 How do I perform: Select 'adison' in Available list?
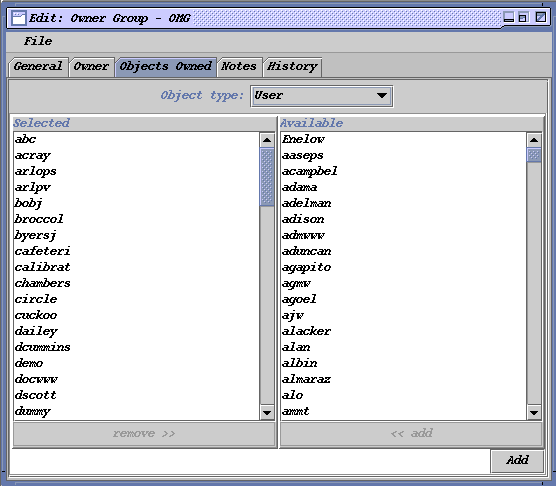click(404, 219)
